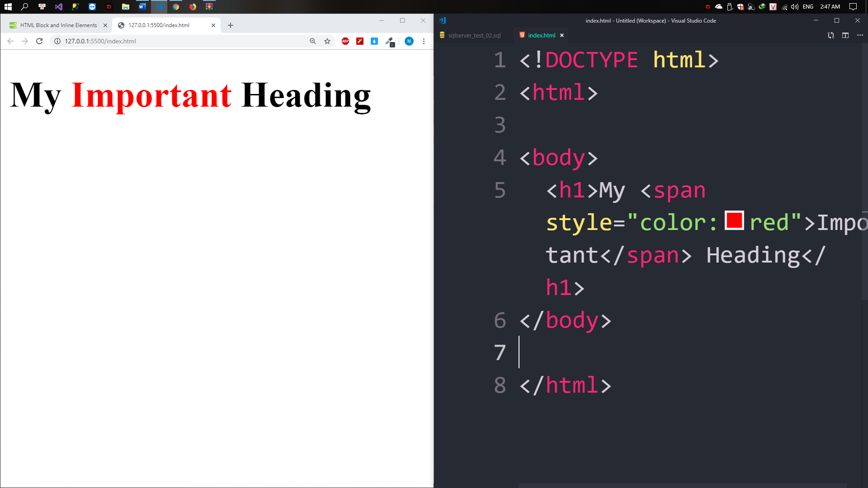
Task: Switch to HTML Block and Inline Elements tab
Action: pyautogui.click(x=58, y=25)
